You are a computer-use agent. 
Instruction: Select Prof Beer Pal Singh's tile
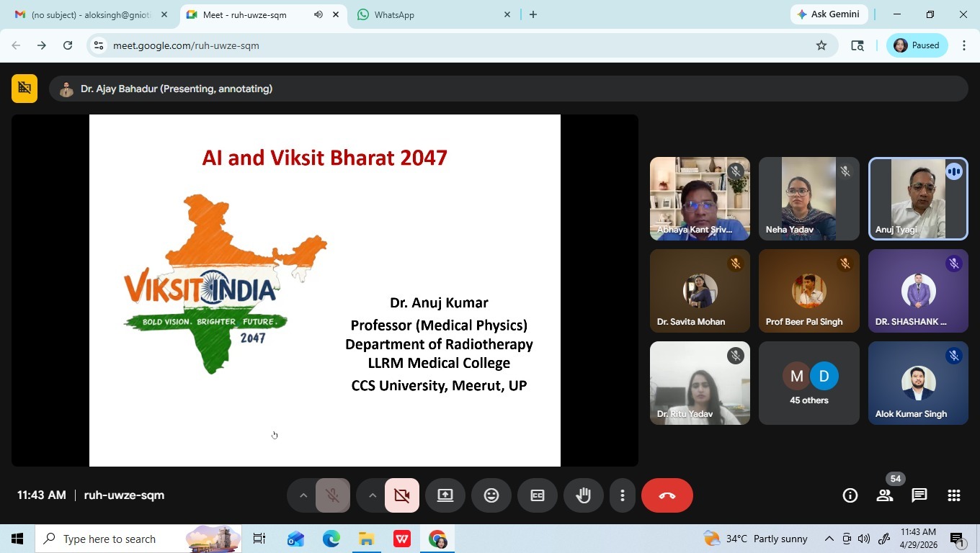pos(809,291)
